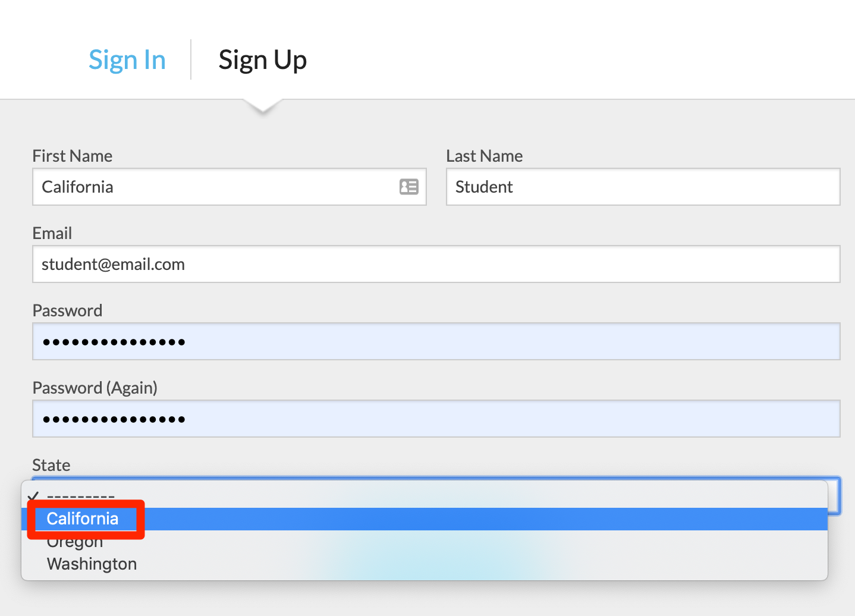This screenshot has width=855, height=616.
Task: Click the First Name label text
Action: click(x=73, y=156)
